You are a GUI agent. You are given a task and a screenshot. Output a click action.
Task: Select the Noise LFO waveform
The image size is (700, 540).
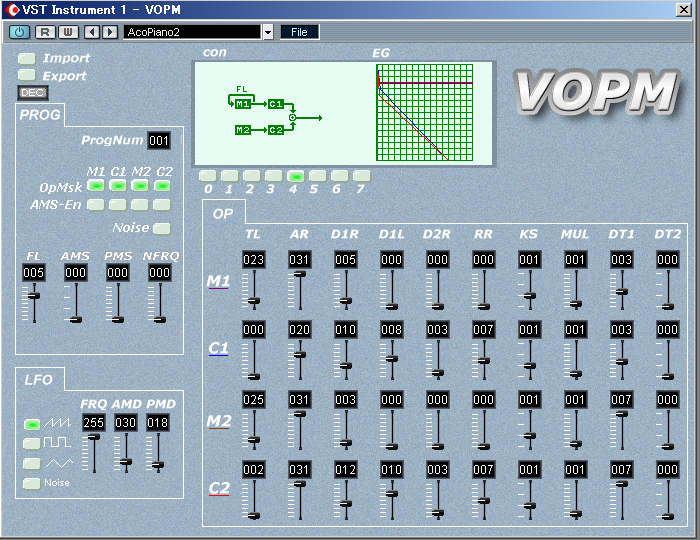[32, 483]
